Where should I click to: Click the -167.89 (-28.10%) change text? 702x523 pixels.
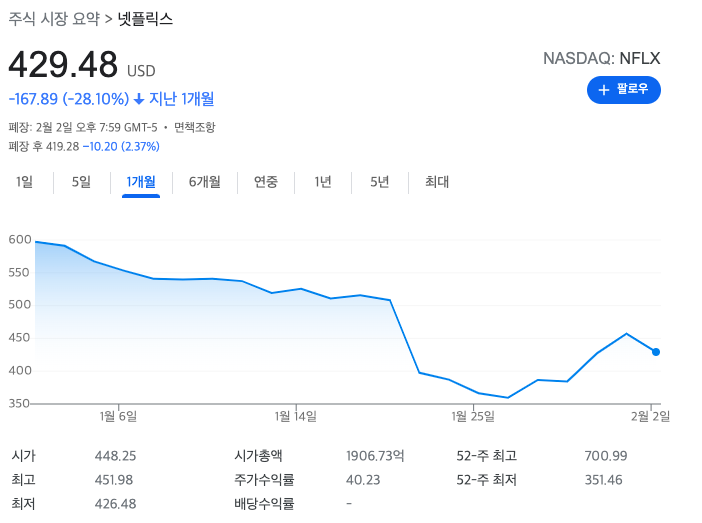click(x=69, y=99)
